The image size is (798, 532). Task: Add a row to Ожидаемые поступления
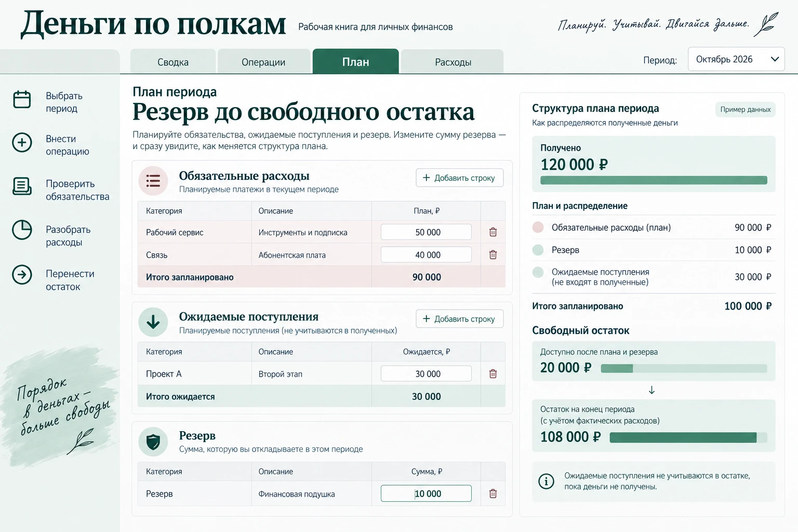pyautogui.click(x=459, y=318)
